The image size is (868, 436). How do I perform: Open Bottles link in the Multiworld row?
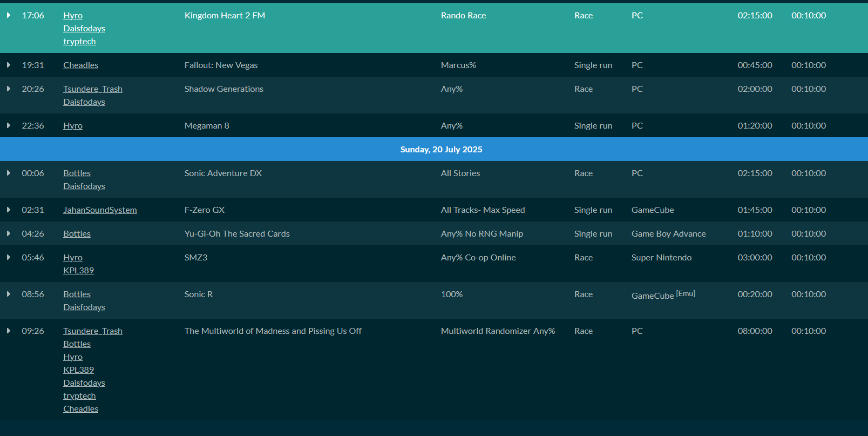pos(77,344)
